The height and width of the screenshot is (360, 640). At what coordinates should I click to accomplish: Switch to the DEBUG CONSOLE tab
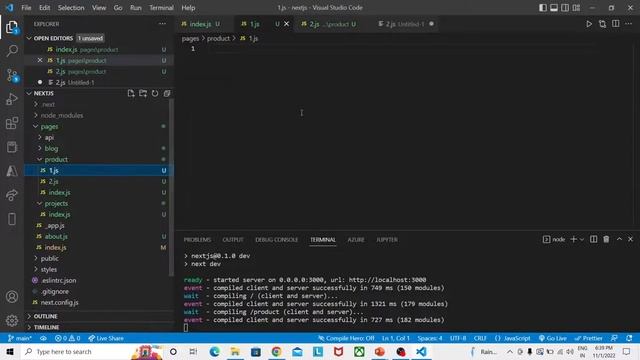pos(276,240)
